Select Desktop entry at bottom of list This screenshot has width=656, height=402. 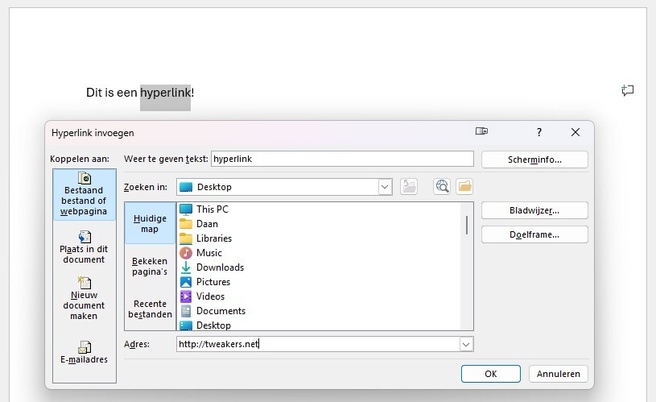[x=205, y=325]
